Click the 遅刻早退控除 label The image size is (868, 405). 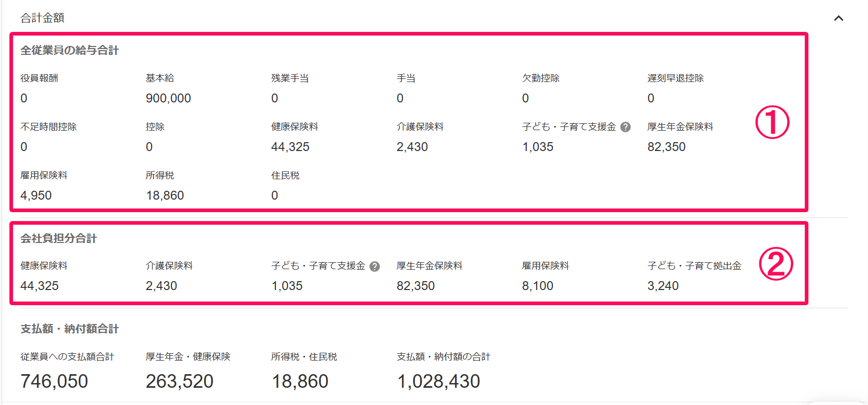pos(676,78)
